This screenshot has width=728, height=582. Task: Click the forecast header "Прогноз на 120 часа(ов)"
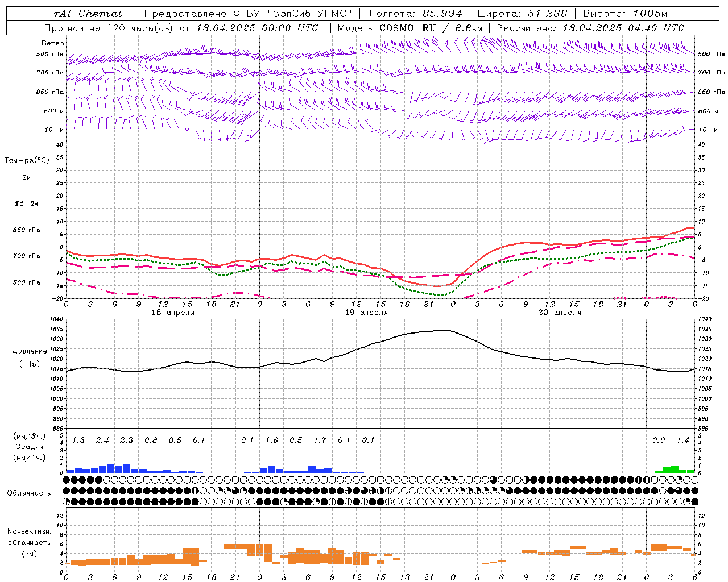click(109, 28)
